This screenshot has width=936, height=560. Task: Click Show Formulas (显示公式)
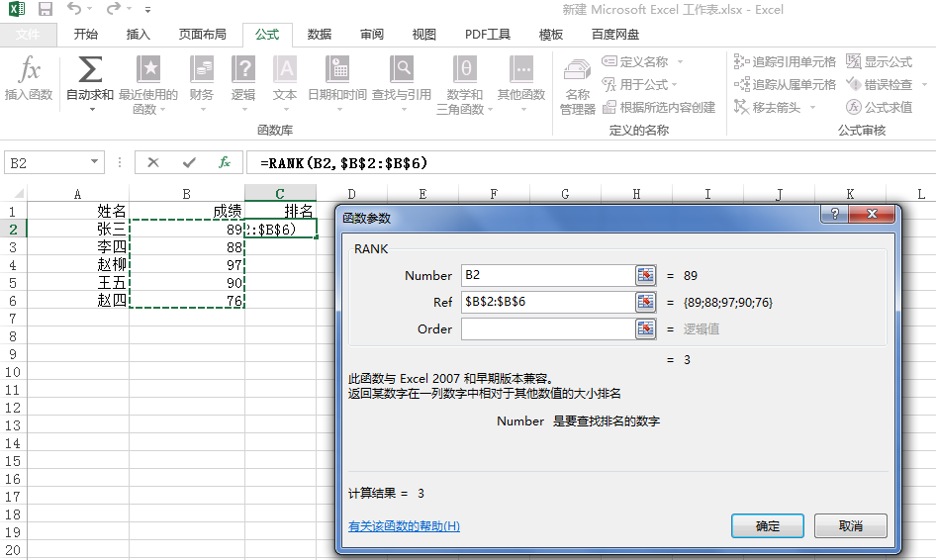(x=879, y=61)
